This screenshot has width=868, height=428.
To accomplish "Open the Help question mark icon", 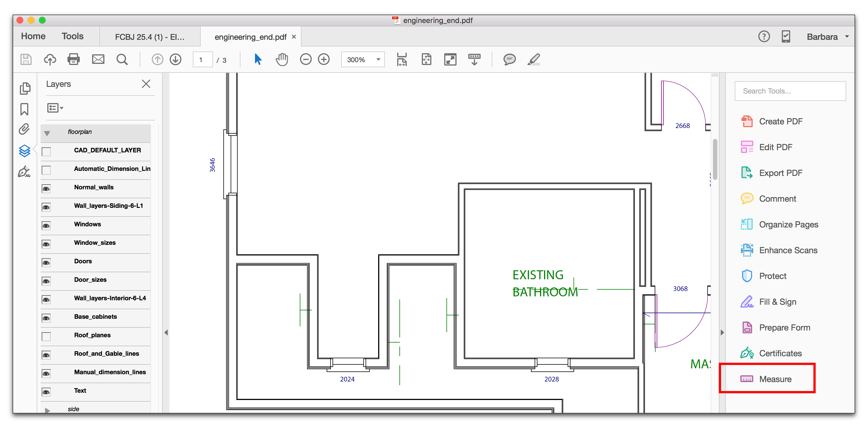I will (764, 36).
